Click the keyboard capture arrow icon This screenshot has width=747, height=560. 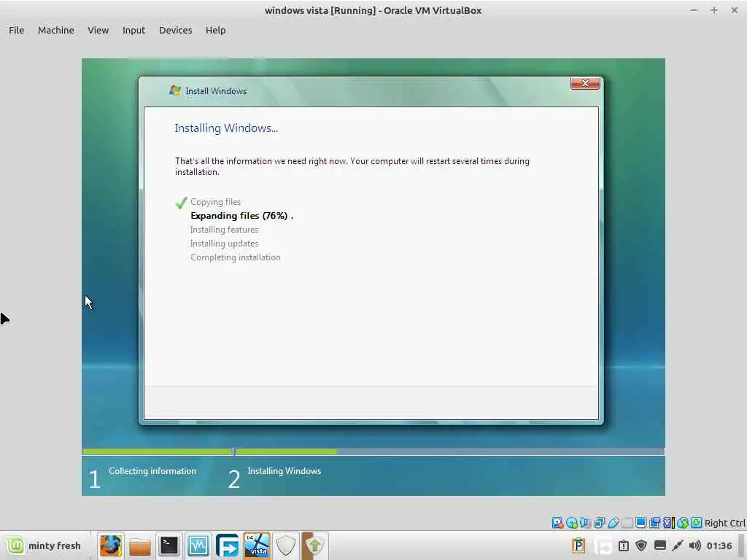point(697,523)
